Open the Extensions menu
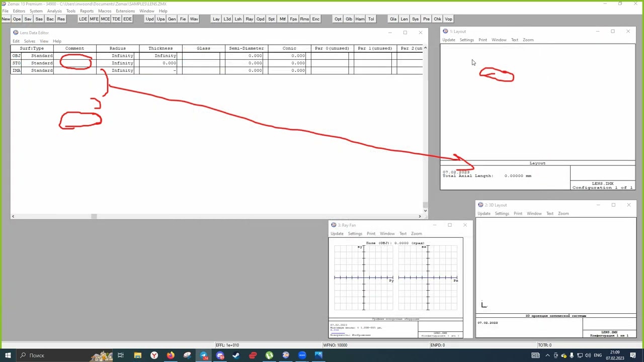 125,11
